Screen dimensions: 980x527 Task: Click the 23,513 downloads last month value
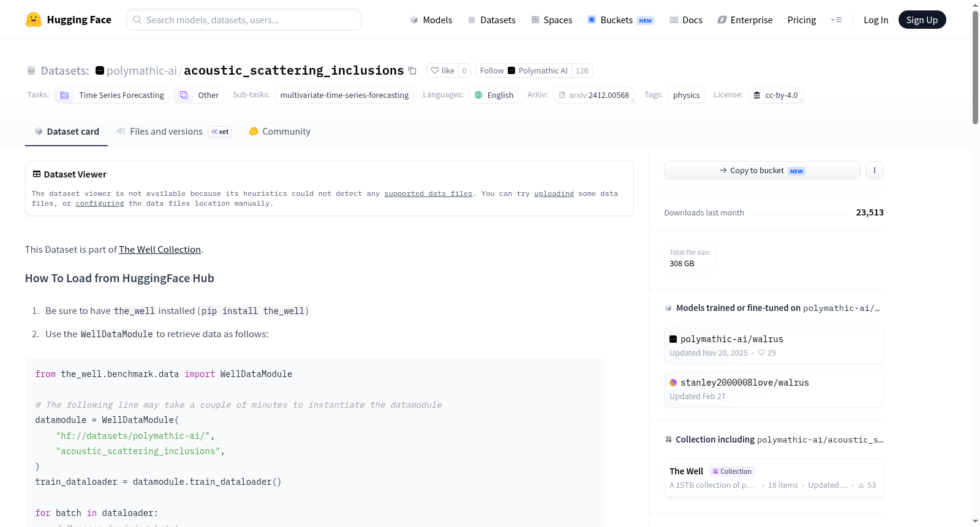tap(870, 212)
